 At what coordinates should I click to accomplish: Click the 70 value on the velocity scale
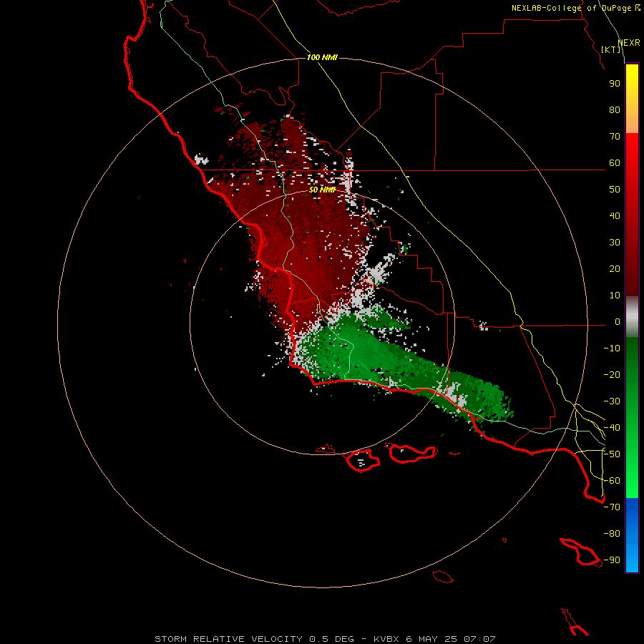(615, 137)
